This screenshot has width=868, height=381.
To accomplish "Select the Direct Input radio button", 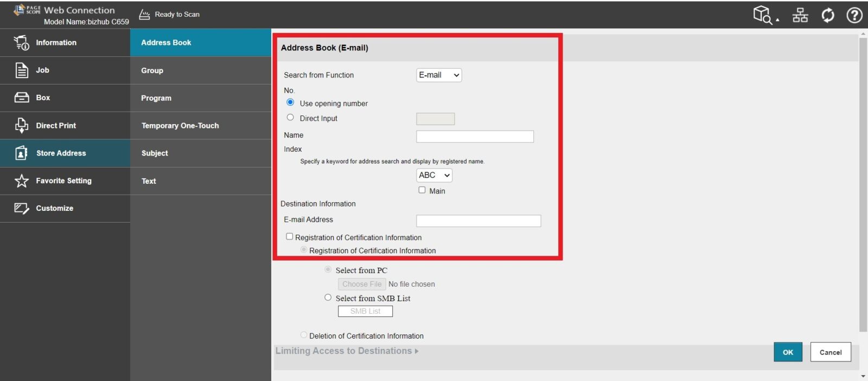I will [x=290, y=118].
